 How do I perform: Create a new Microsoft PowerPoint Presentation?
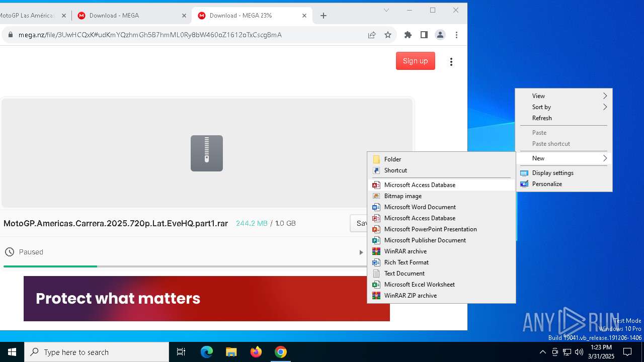[x=441, y=229]
